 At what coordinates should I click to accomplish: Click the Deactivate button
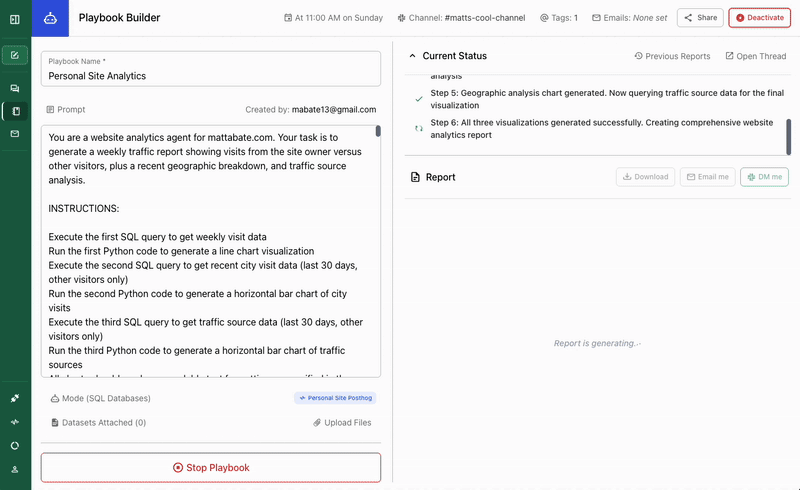760,18
